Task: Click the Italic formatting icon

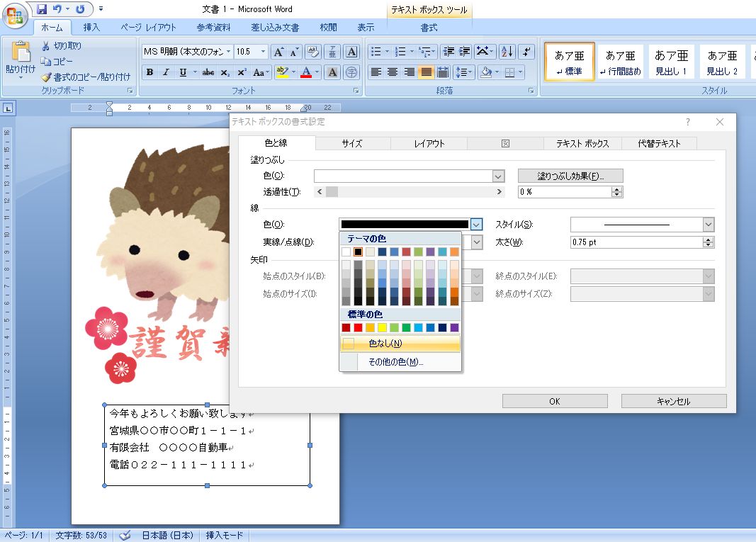Action: click(166, 72)
